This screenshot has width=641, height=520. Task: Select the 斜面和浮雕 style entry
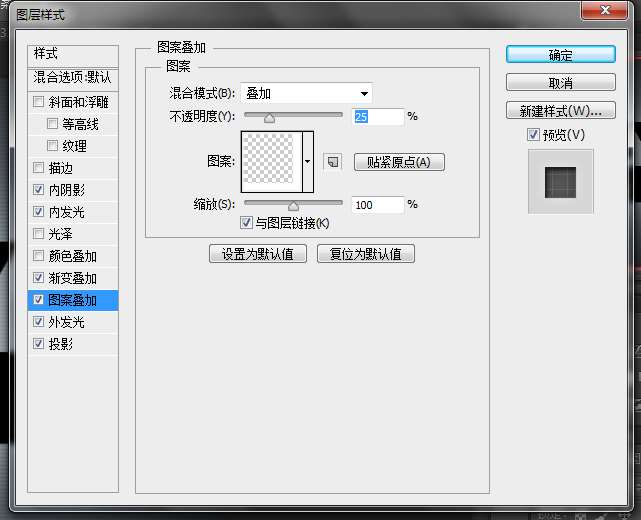coord(78,102)
